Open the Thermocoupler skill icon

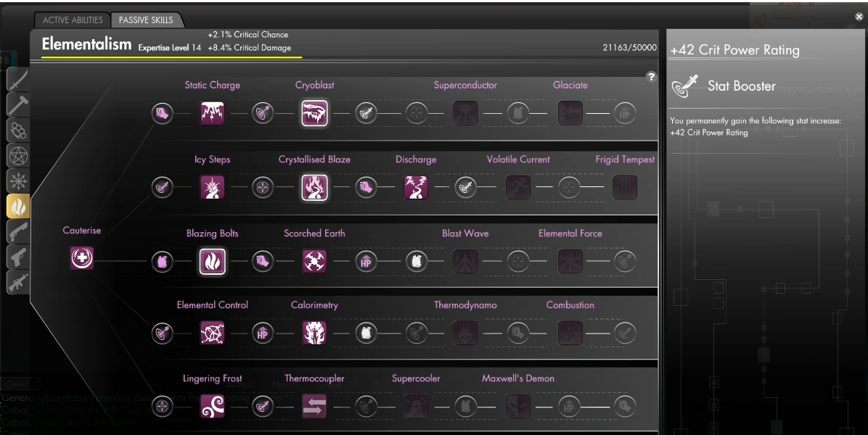tap(314, 406)
